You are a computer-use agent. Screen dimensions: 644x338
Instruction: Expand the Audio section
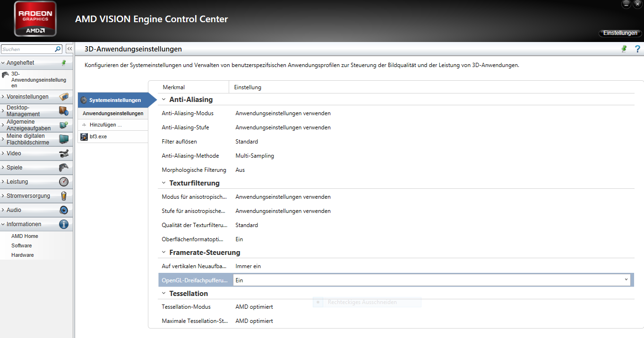(3, 210)
